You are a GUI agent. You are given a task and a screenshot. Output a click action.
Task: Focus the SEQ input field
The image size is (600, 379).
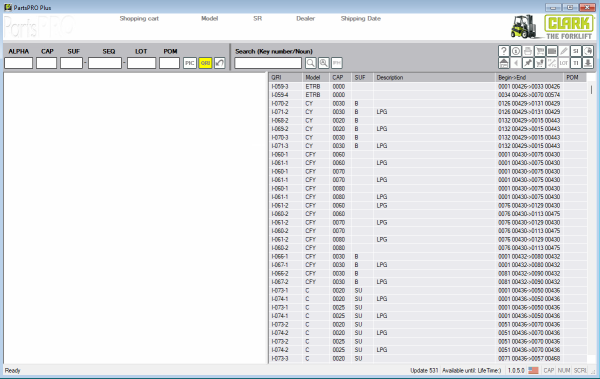tap(105, 63)
